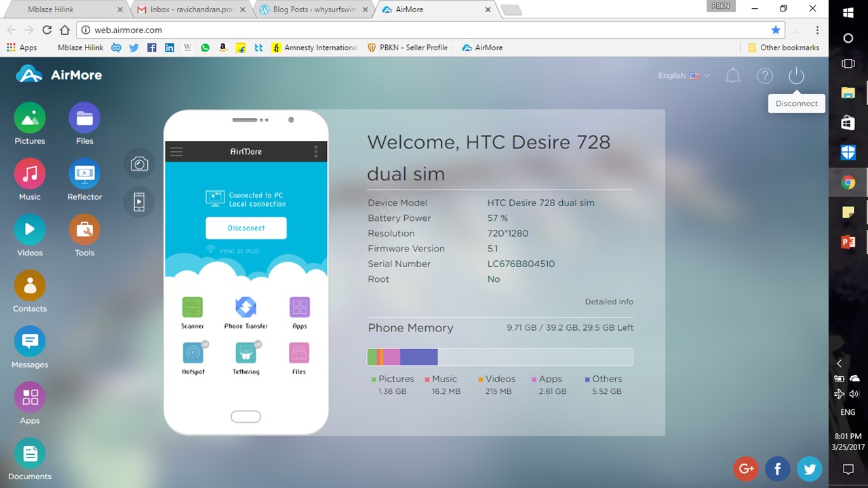Click the phone memory usage bar
This screenshot has width=868, height=488.
[500, 357]
